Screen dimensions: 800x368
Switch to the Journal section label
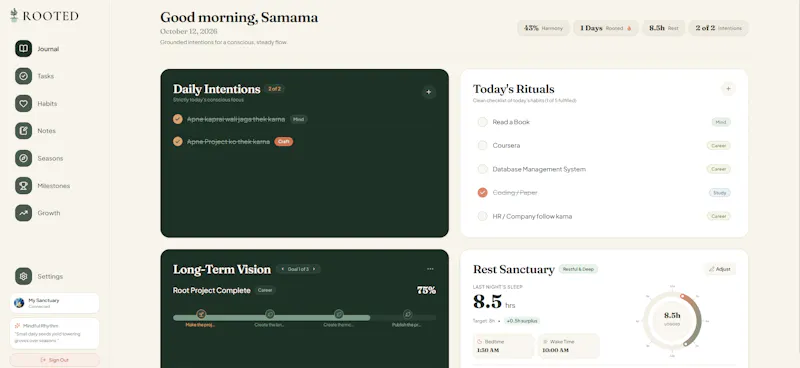tap(48, 49)
